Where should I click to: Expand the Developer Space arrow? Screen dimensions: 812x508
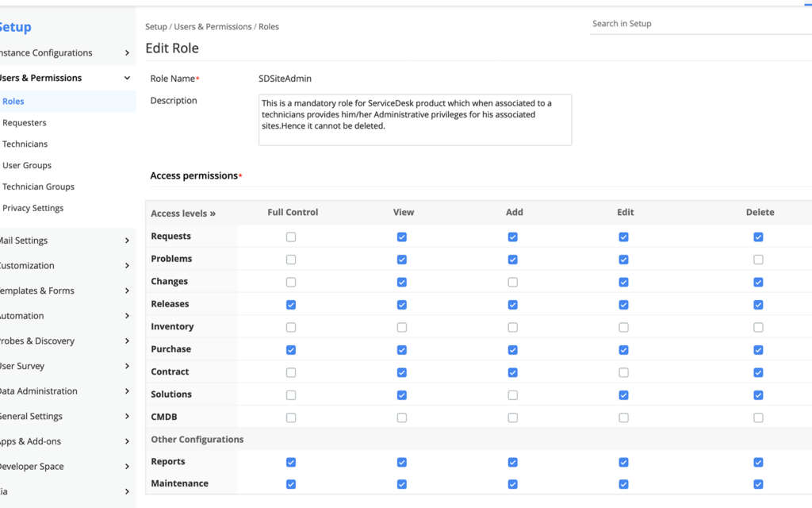[127, 467]
